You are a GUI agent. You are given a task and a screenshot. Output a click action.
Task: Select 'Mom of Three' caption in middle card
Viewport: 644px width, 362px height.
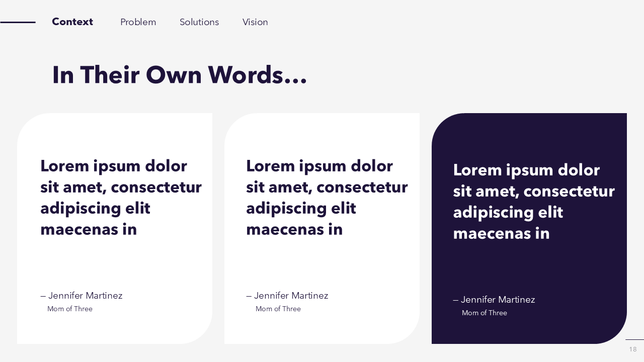pos(278,309)
